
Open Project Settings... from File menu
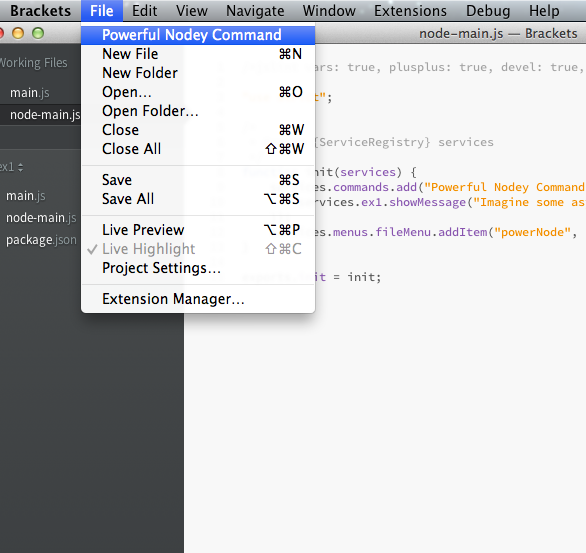198,268
